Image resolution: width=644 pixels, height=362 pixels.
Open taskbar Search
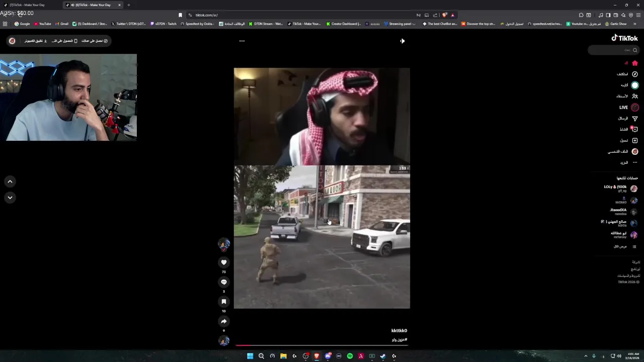[x=261, y=356]
